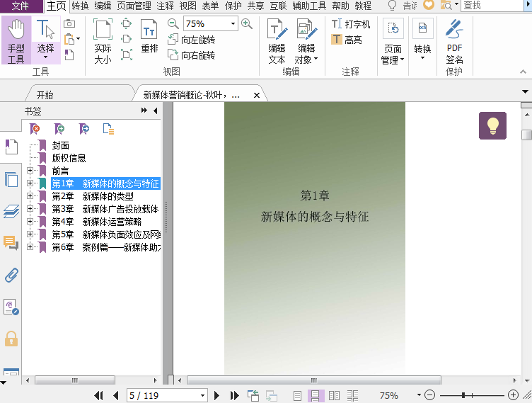Switch to the Convert (转换) ribbon tab
This screenshot has width=532, height=403.
pos(81,6)
